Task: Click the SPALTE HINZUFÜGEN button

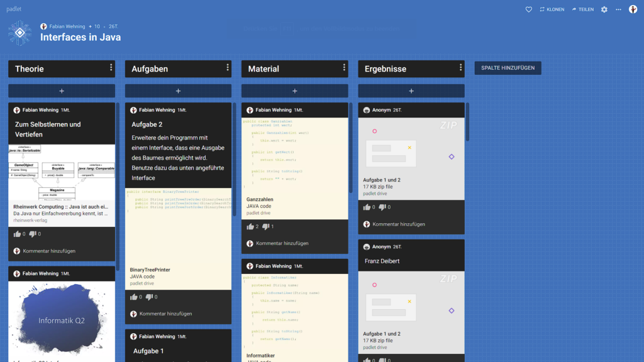Action: pos(508,68)
